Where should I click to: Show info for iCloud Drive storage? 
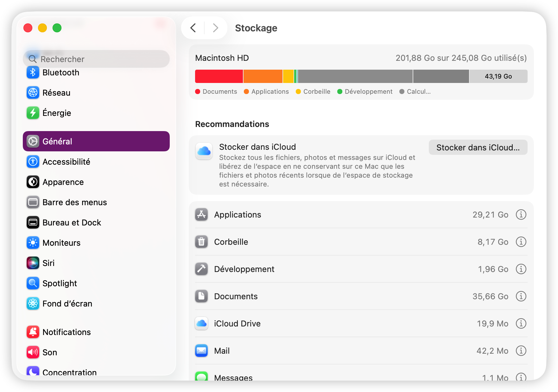click(x=521, y=324)
